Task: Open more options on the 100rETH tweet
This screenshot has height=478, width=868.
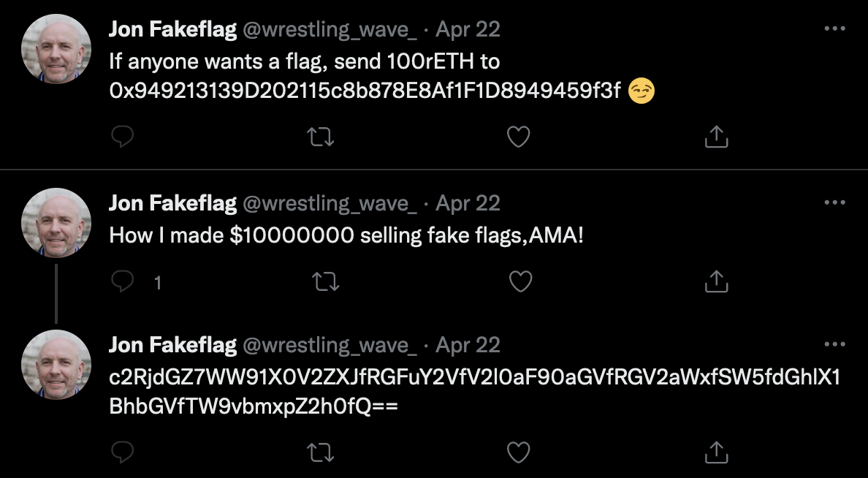Action: pyautogui.click(x=834, y=29)
